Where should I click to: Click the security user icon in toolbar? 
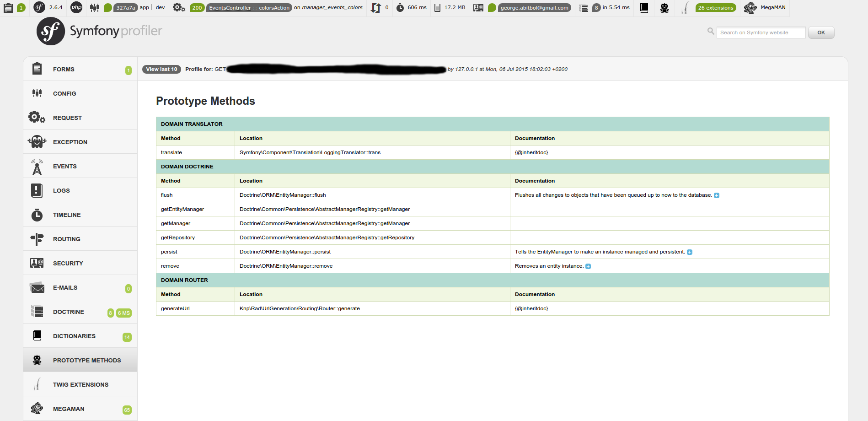(478, 7)
